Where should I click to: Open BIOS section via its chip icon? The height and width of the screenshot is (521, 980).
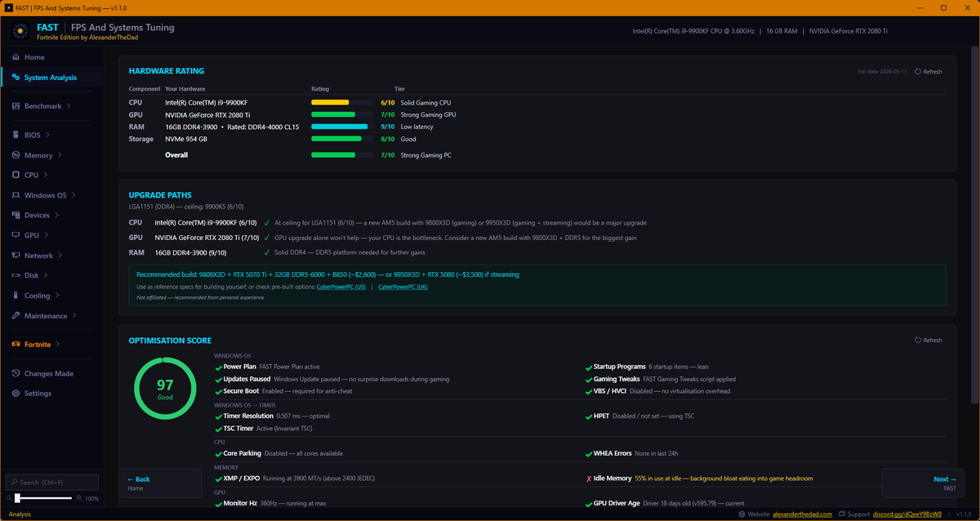coord(16,135)
